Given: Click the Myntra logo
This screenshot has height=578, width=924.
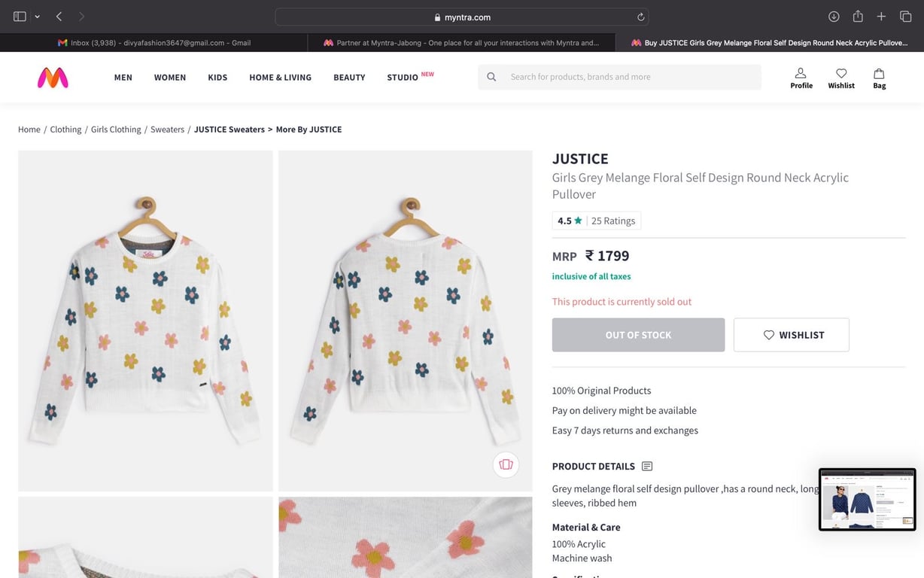Looking at the screenshot, I should (53, 78).
